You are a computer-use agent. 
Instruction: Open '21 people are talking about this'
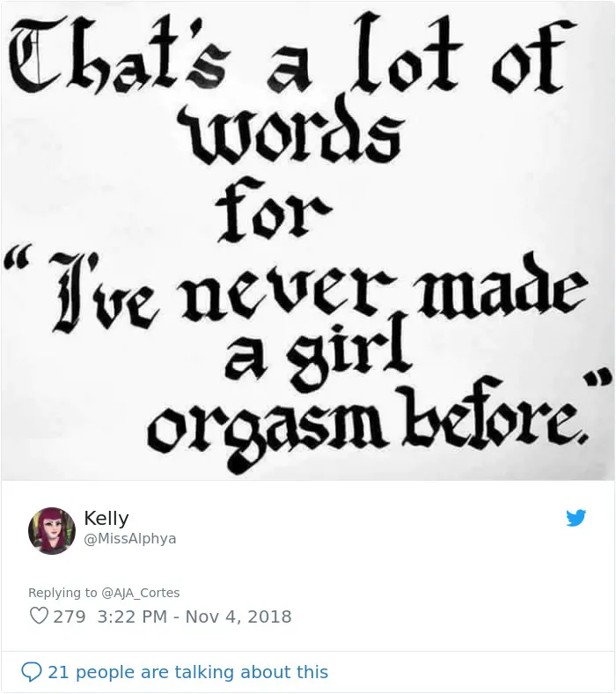point(188,672)
